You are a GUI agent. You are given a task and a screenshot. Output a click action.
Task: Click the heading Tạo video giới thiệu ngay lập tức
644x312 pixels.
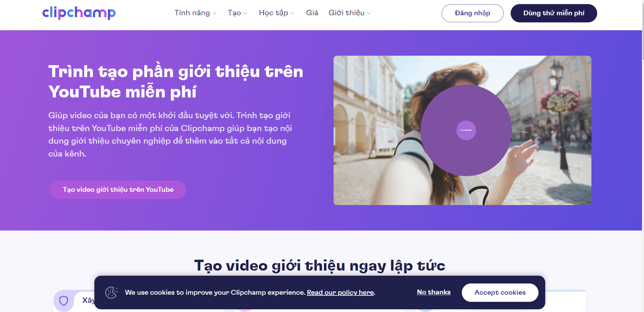(320, 265)
